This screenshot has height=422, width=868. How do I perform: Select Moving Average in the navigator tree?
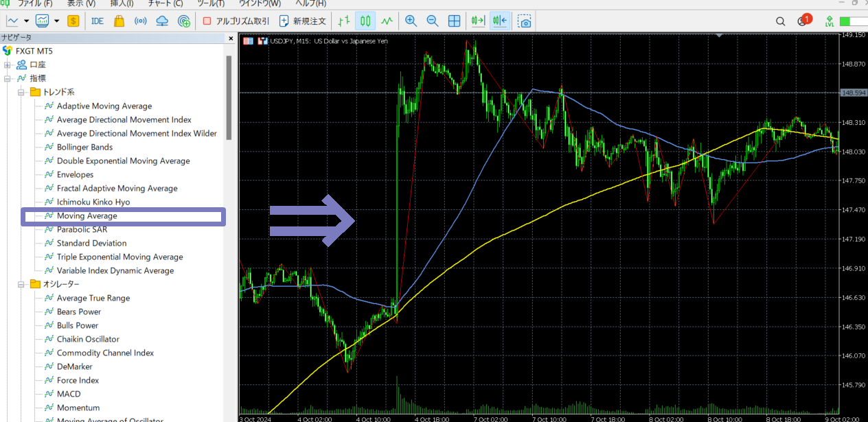[87, 216]
